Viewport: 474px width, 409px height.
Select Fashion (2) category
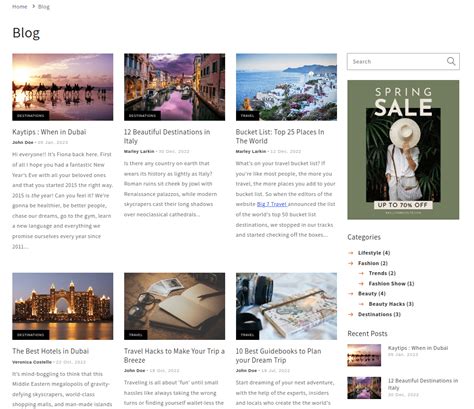tap(373, 263)
